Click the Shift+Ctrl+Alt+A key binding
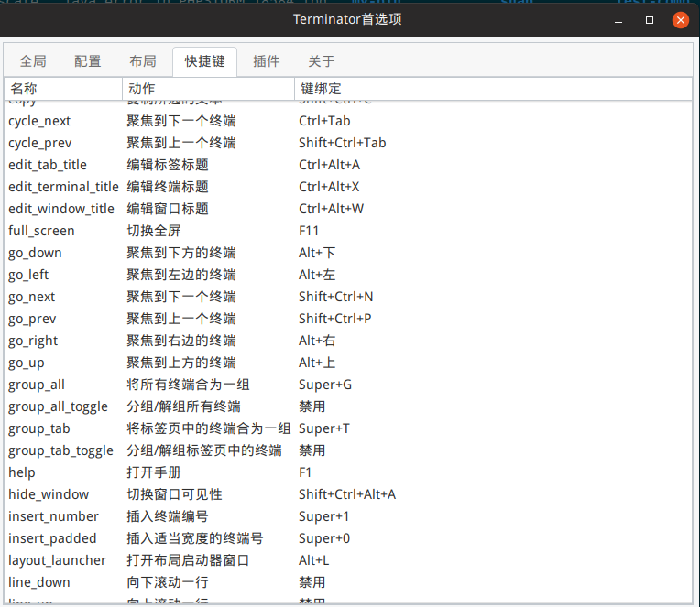Image resolution: width=700 pixels, height=607 pixels. (347, 494)
